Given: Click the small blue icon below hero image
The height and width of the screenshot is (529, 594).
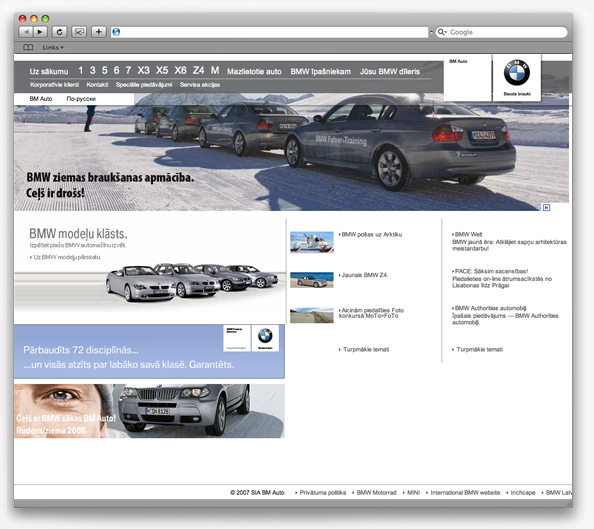Looking at the screenshot, I should pos(546,207).
